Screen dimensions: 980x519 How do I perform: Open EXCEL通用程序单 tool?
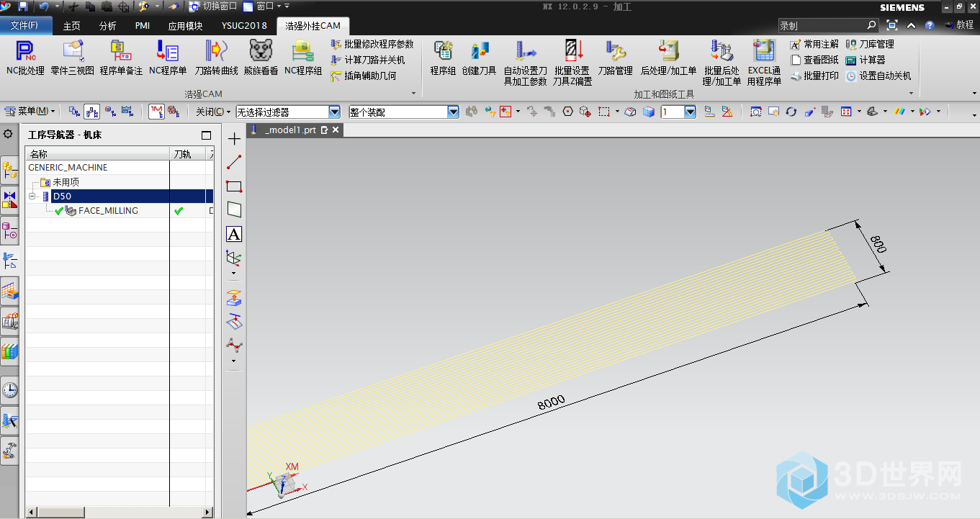[x=763, y=63]
